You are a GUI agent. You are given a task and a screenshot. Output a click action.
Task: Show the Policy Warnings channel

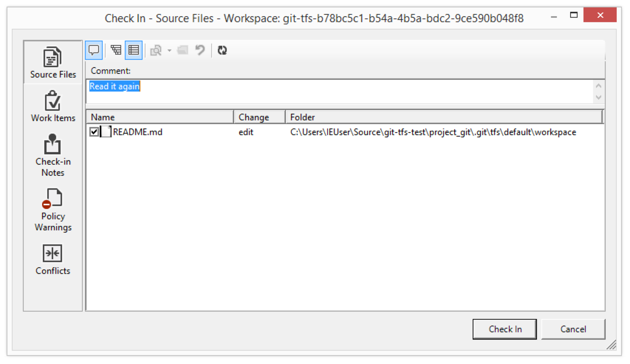click(53, 210)
